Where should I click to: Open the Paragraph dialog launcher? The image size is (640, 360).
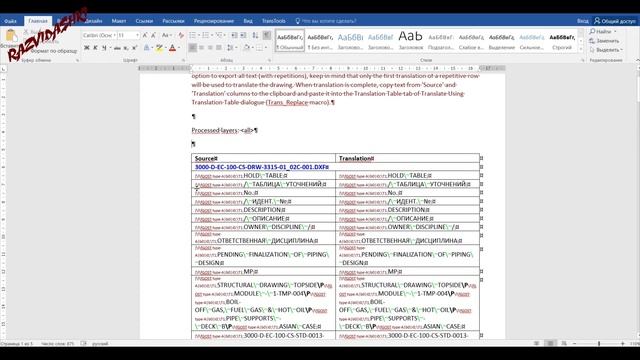269,60
